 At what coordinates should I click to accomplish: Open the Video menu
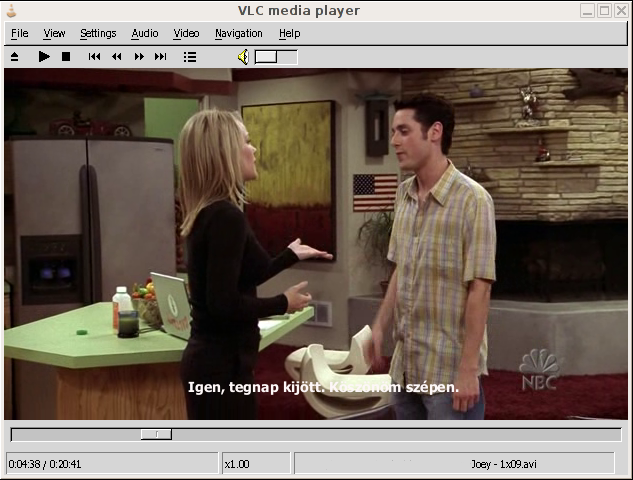[x=186, y=33]
